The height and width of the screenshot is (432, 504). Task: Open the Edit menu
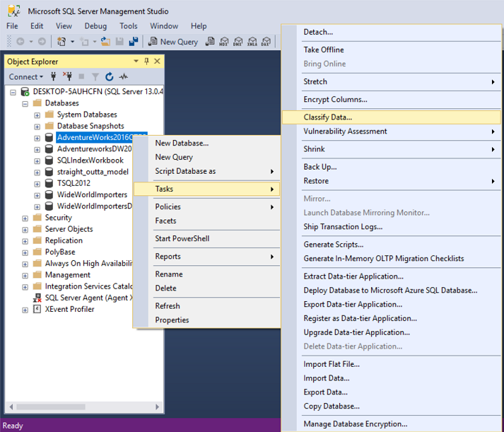coord(37,26)
